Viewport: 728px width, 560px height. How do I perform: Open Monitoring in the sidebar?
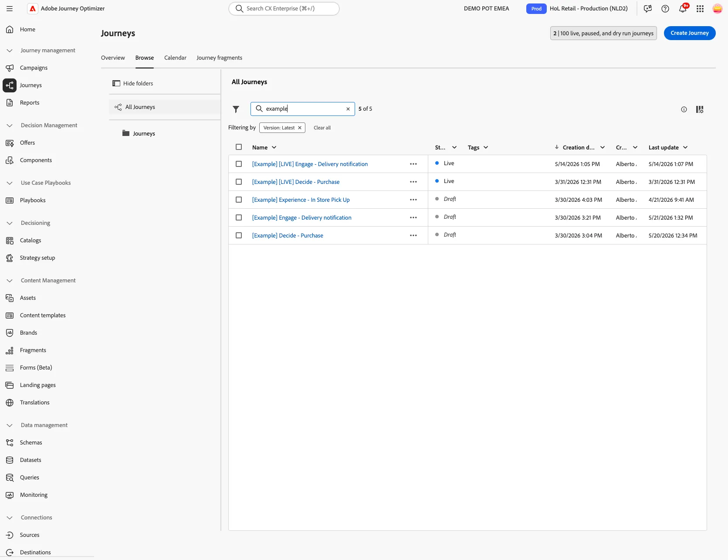pos(34,495)
